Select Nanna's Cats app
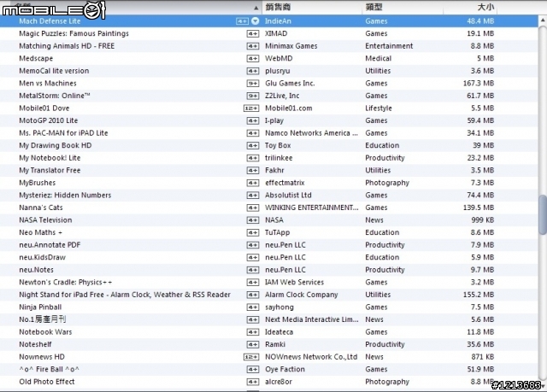This screenshot has height=392, width=547. pos(41,208)
